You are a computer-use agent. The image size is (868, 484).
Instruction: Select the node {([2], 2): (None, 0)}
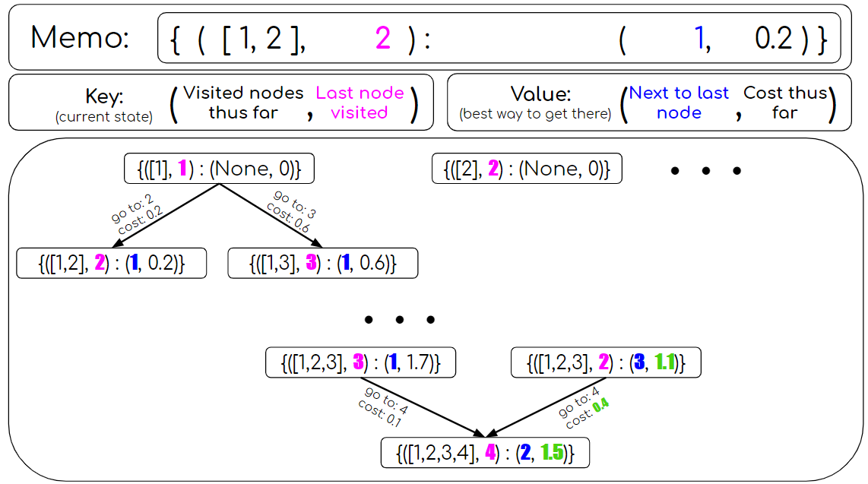[527, 168]
